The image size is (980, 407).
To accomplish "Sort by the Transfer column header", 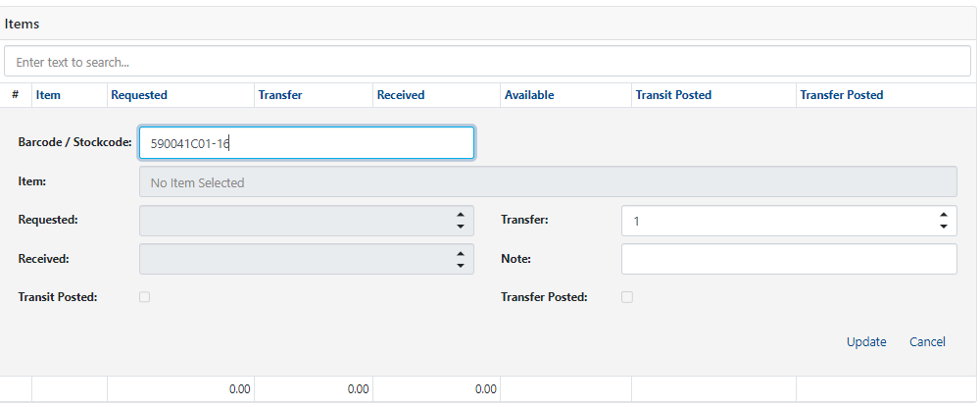I will point(279,95).
